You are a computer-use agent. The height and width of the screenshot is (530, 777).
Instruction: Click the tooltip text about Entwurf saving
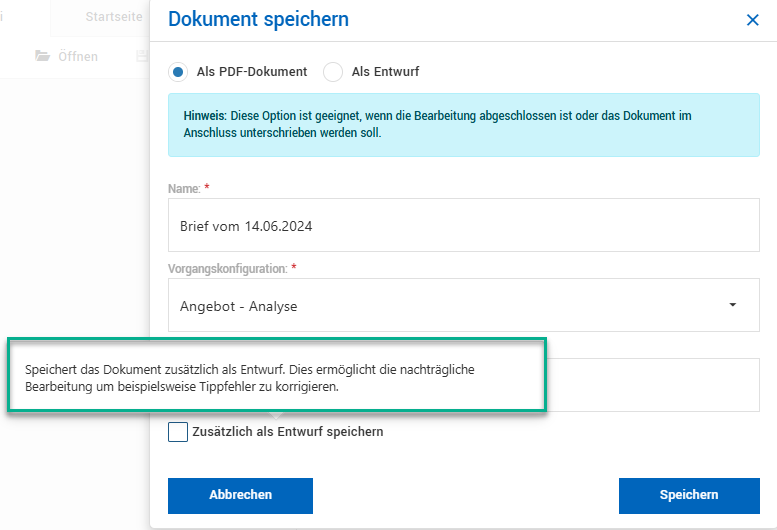click(x=250, y=378)
